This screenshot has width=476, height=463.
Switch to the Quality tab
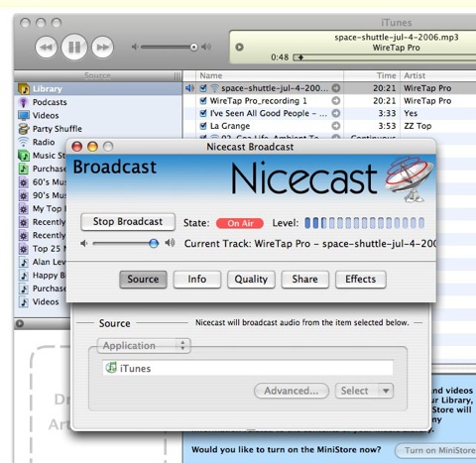[x=251, y=280]
